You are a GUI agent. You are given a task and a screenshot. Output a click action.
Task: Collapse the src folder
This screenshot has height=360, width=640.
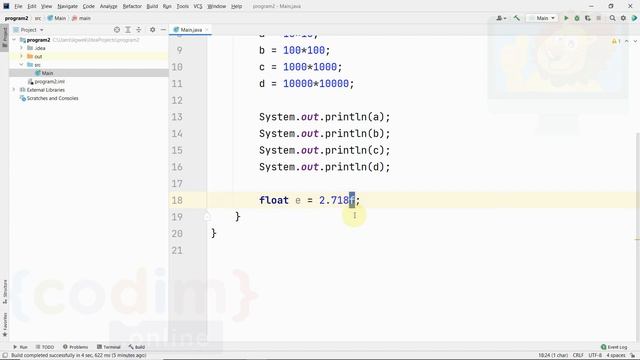(22, 64)
